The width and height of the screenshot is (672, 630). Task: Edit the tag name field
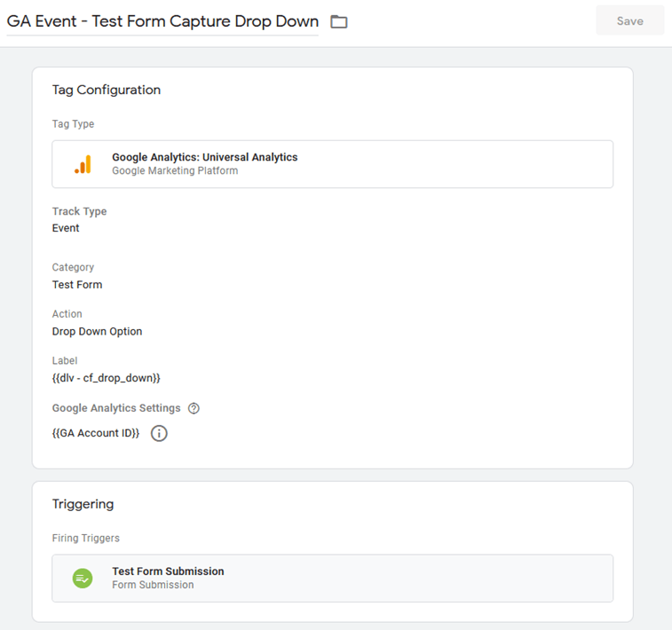click(162, 21)
